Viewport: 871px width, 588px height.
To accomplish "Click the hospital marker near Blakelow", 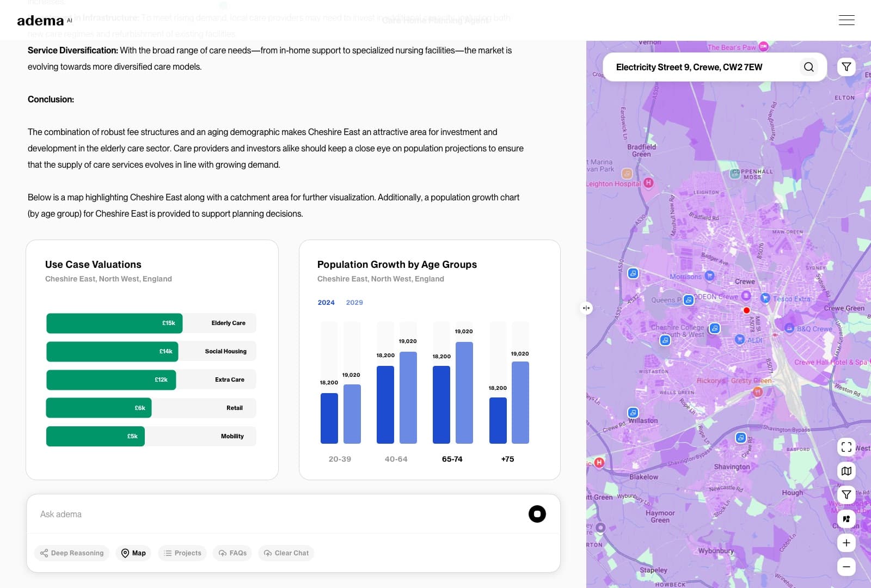I will click(599, 462).
